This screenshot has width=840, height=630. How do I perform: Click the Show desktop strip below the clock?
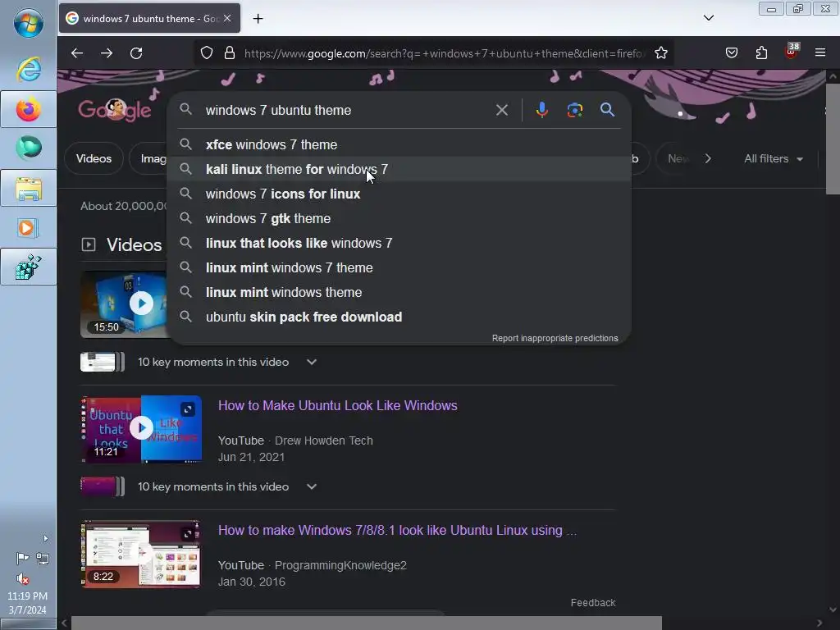pos(29,624)
